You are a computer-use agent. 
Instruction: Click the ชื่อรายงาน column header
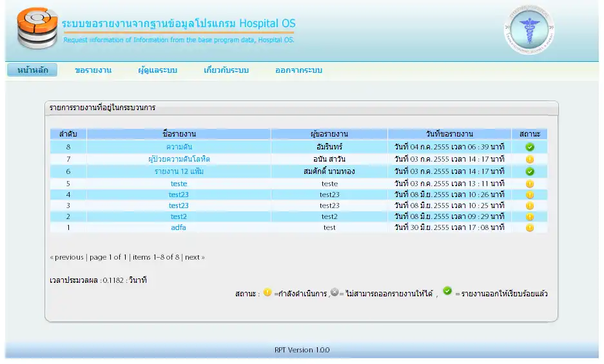coord(179,134)
